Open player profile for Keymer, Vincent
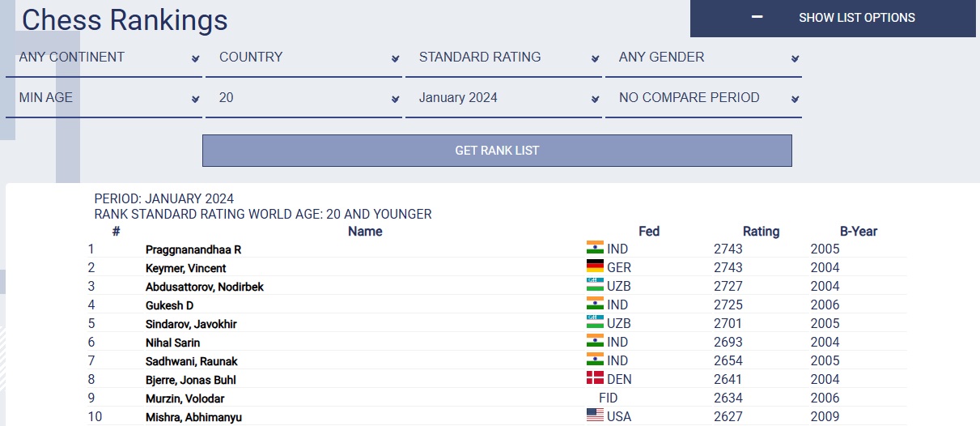 tap(185, 268)
